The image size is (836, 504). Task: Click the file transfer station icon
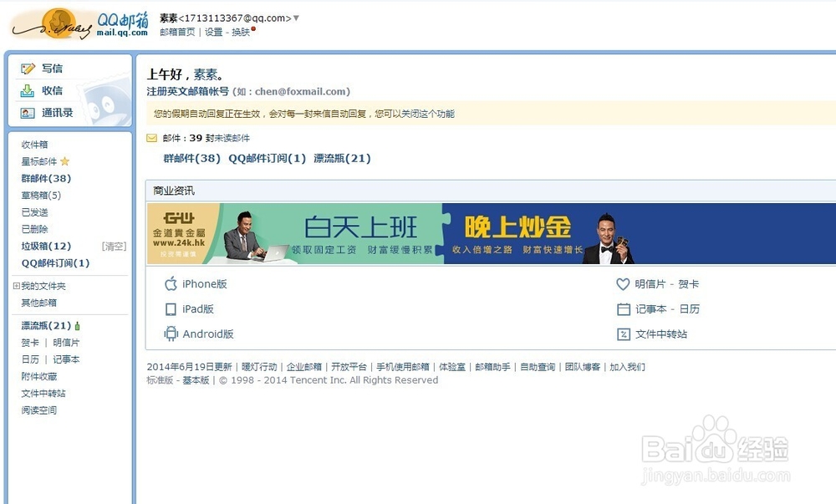coord(624,334)
